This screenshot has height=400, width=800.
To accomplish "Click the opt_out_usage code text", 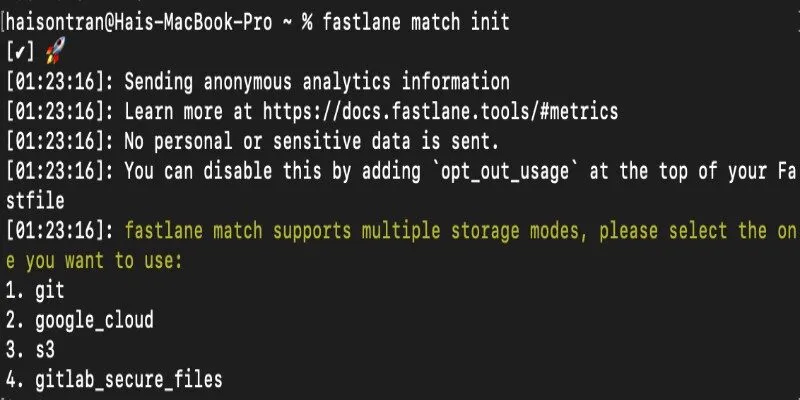I will [x=505, y=172].
